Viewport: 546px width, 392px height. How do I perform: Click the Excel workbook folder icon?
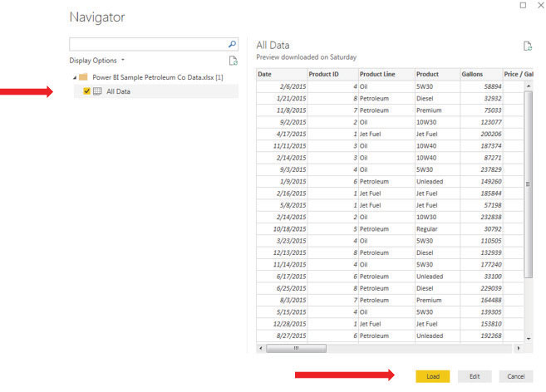tap(83, 77)
